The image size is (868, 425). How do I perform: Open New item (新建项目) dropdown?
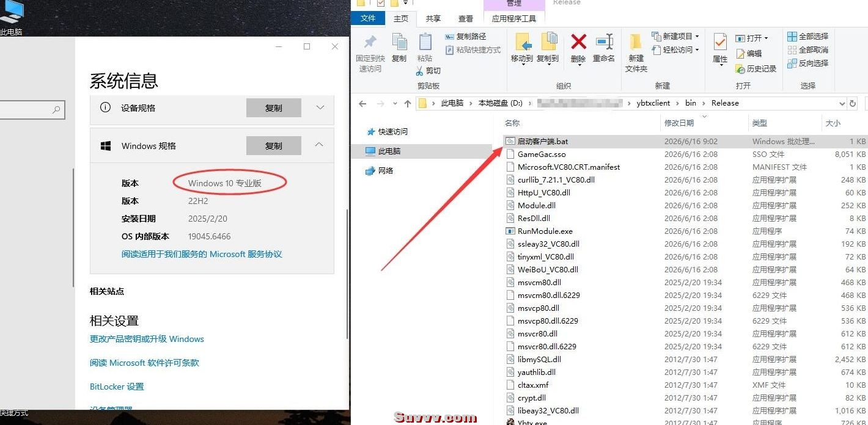tap(675, 37)
